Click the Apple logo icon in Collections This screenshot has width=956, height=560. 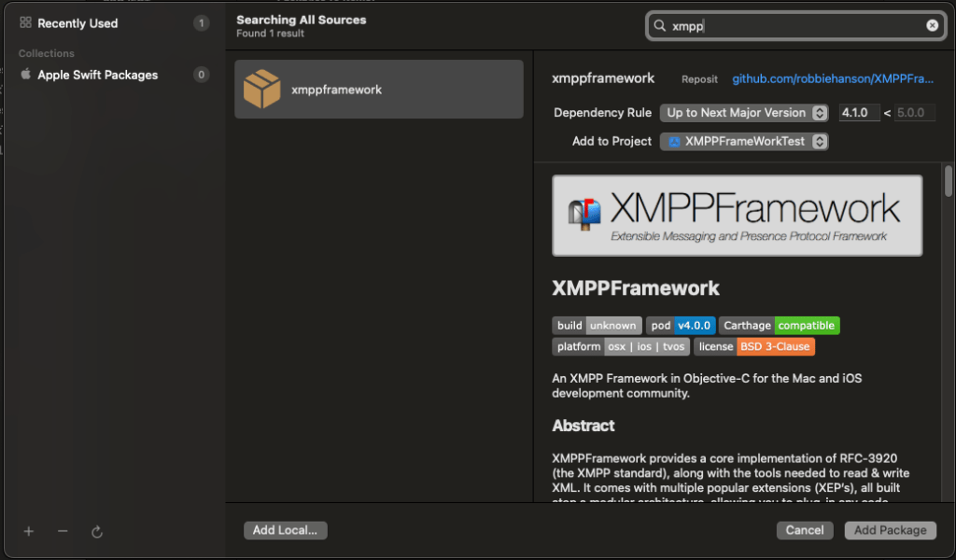point(26,75)
